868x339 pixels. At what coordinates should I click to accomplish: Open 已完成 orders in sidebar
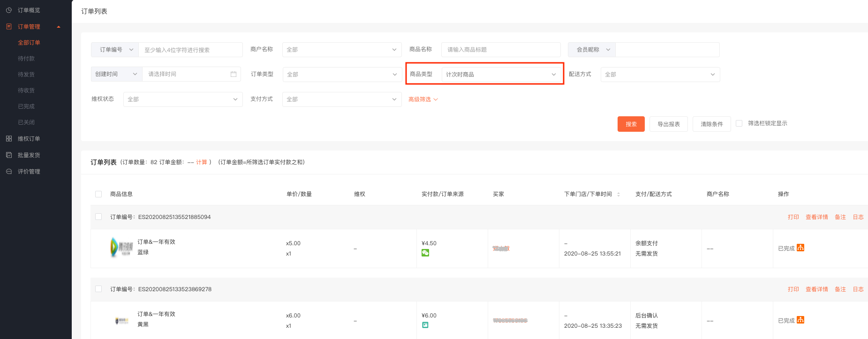pyautogui.click(x=26, y=106)
